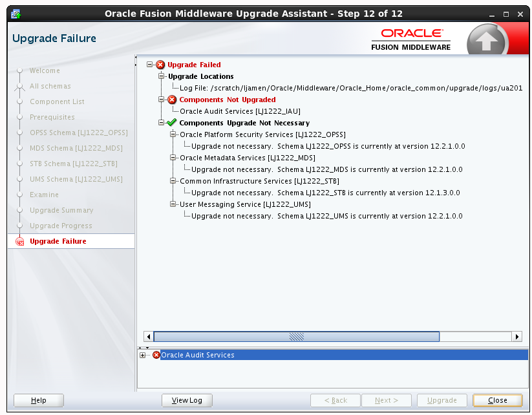The image size is (532, 415).
Task: Select the Upgrade Progress step
Action: [61, 226]
